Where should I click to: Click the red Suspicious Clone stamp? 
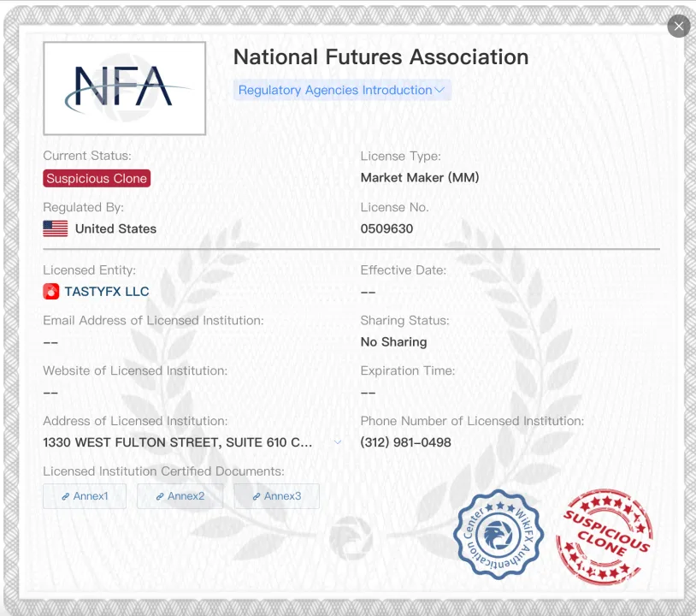coord(605,536)
